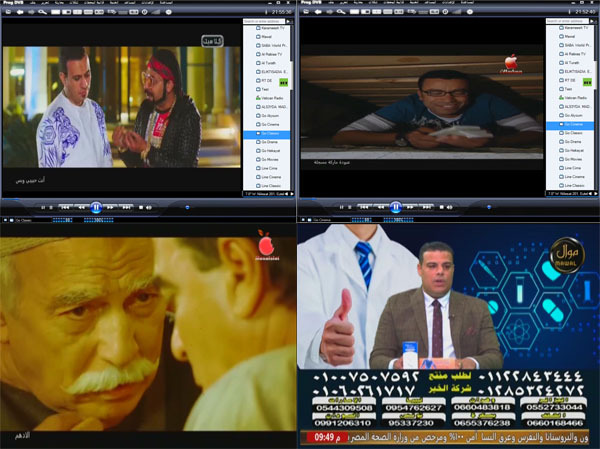600x449 pixels.
Task: Click the rewind button in left ProgDVB player
Action: tap(82, 207)
